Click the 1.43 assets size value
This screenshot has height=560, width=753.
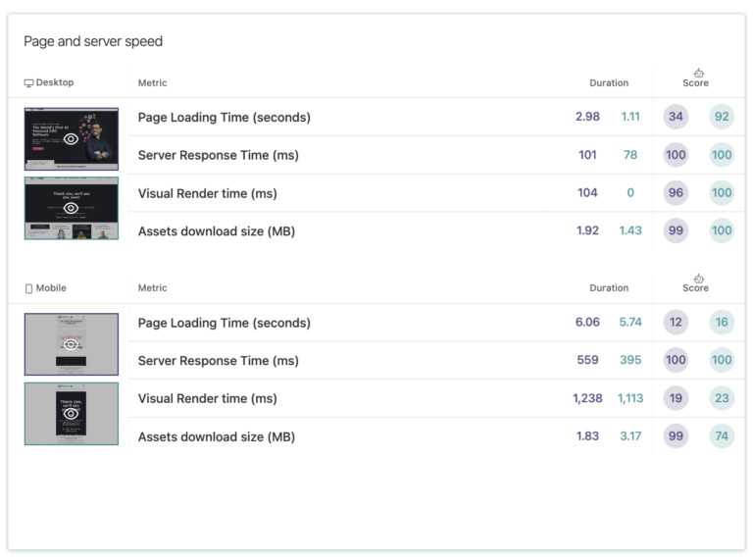(630, 231)
